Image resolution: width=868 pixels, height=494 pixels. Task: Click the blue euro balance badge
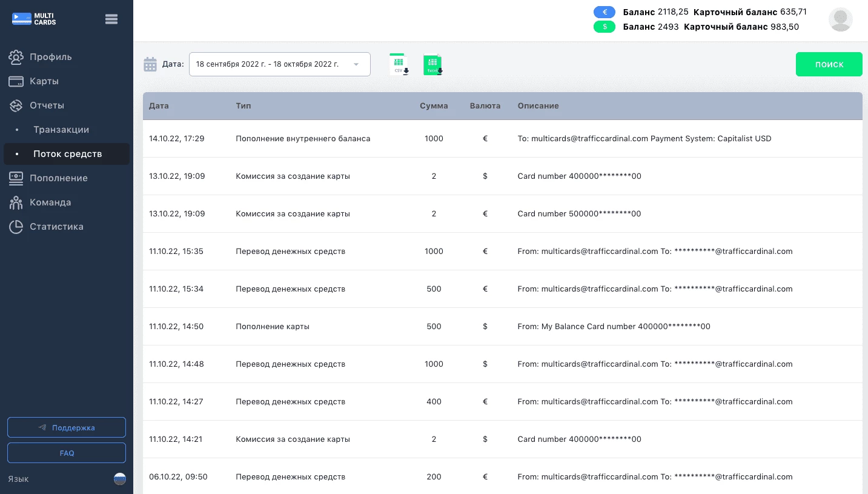(605, 12)
